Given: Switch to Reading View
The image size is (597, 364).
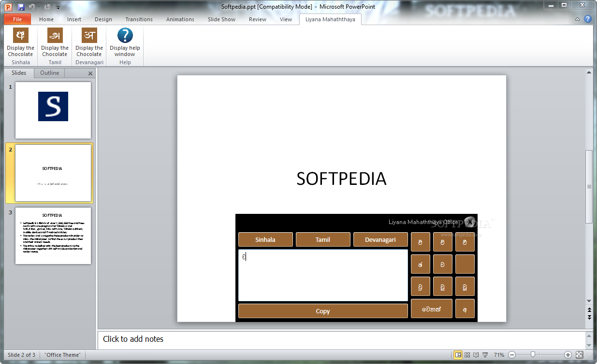Looking at the screenshot, I should pos(476,355).
